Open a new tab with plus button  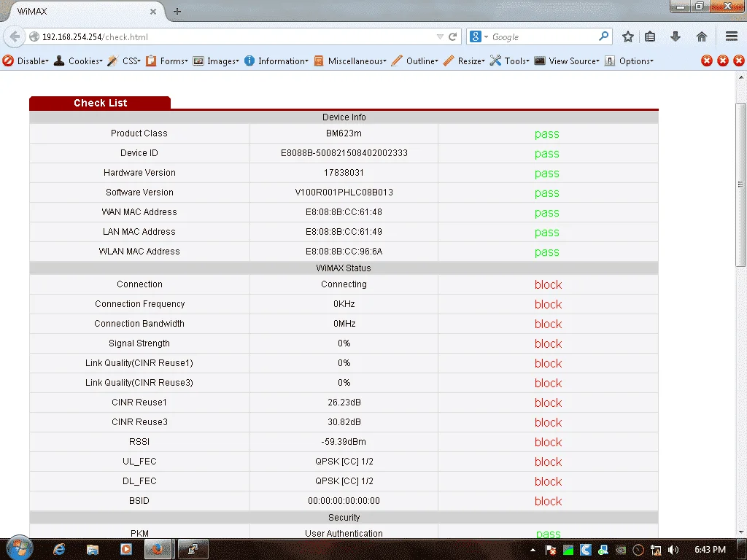click(x=177, y=12)
